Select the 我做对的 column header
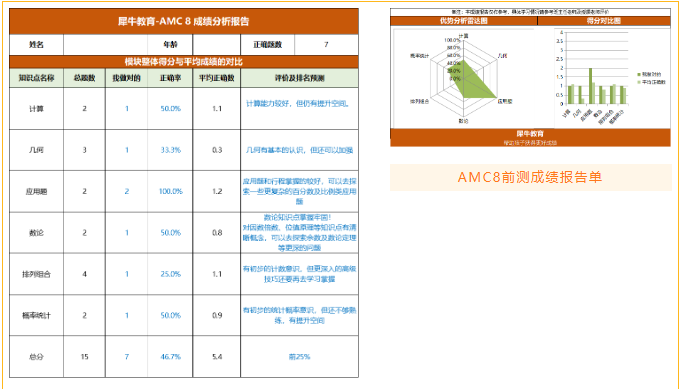 click(x=126, y=78)
